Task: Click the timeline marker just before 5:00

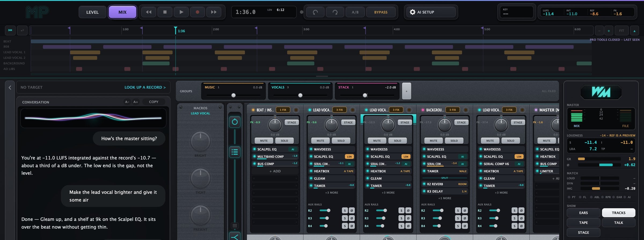Action: pyautogui.click(x=482, y=28)
